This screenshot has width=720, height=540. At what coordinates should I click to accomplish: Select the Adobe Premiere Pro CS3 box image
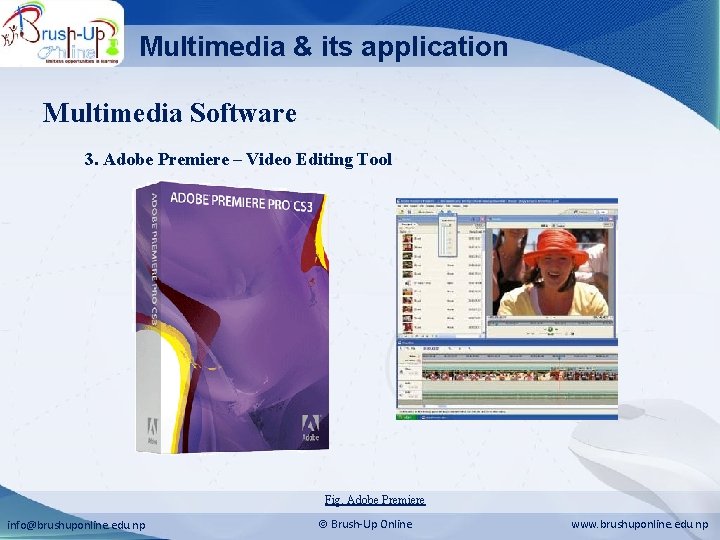point(232,317)
